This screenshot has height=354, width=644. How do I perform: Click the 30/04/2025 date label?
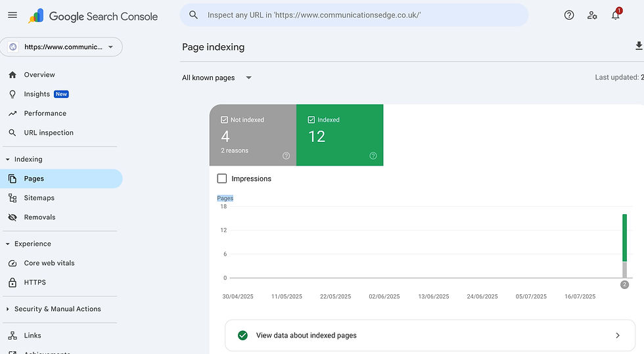[238, 296]
